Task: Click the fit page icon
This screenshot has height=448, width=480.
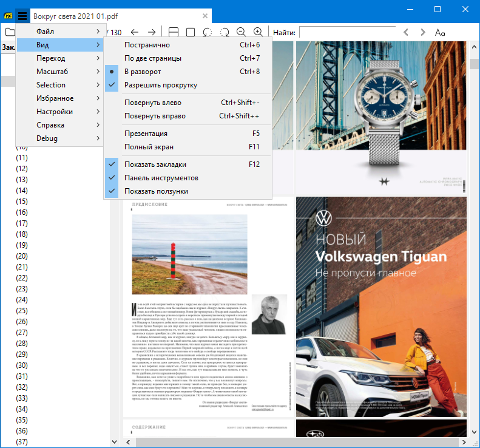Action: [191, 32]
